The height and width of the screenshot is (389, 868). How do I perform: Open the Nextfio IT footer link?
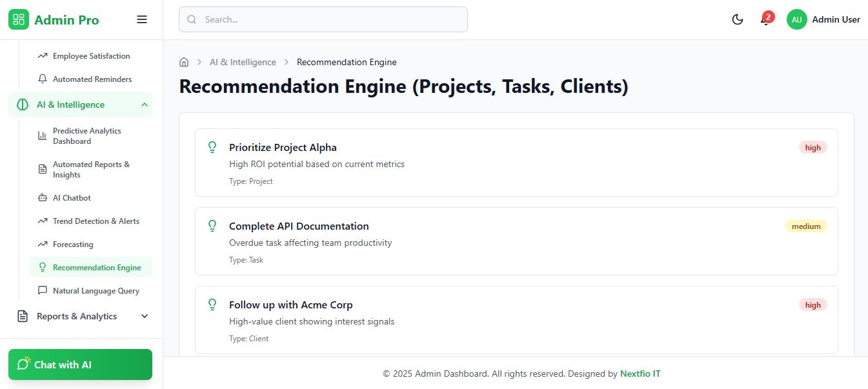(x=640, y=374)
